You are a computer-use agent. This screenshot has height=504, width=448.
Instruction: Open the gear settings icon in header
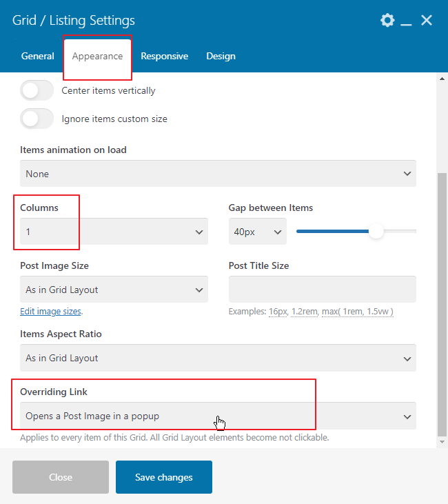[x=387, y=20]
